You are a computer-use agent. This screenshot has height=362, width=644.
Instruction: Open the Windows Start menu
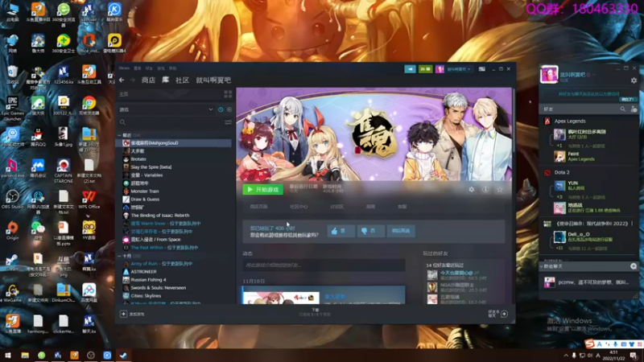(8, 356)
